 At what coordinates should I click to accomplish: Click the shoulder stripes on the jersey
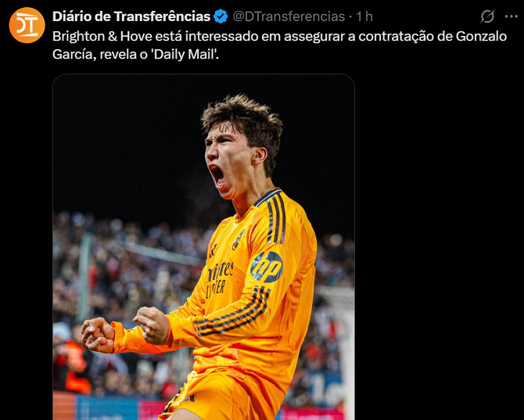click(x=274, y=215)
